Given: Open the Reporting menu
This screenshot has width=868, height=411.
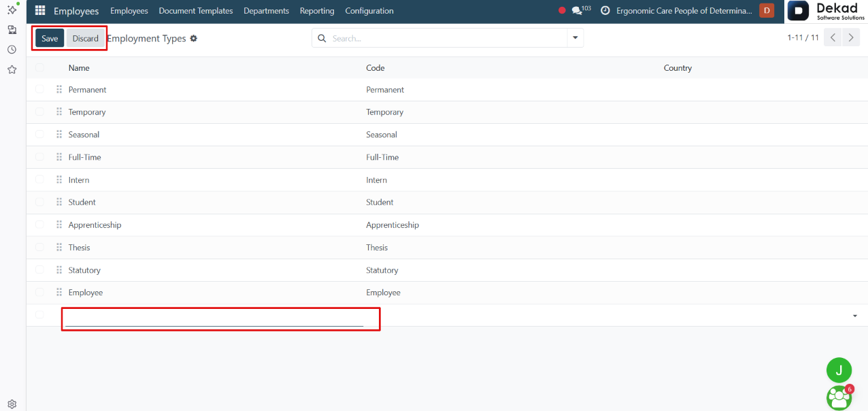Looking at the screenshot, I should coord(317,11).
